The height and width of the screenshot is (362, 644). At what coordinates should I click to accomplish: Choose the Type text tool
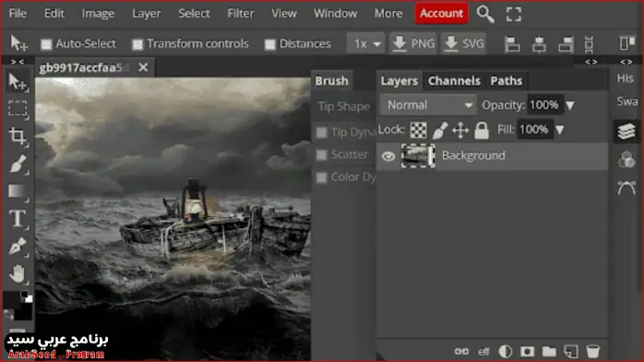pyautogui.click(x=18, y=219)
